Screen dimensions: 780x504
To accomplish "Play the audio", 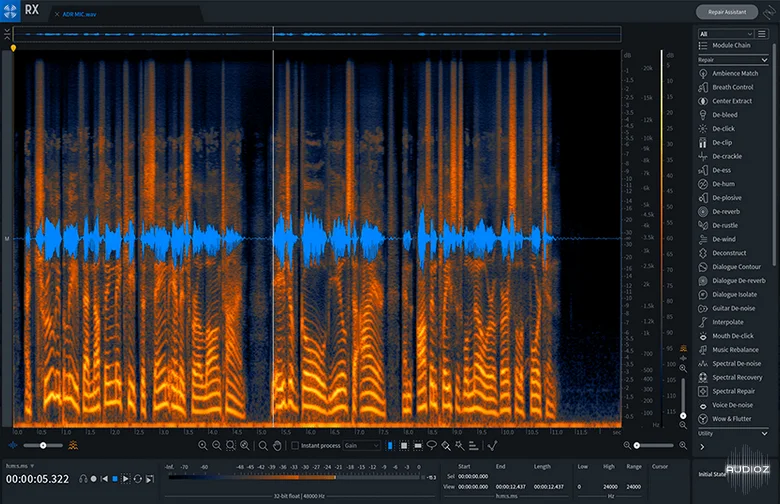I will tap(126, 479).
